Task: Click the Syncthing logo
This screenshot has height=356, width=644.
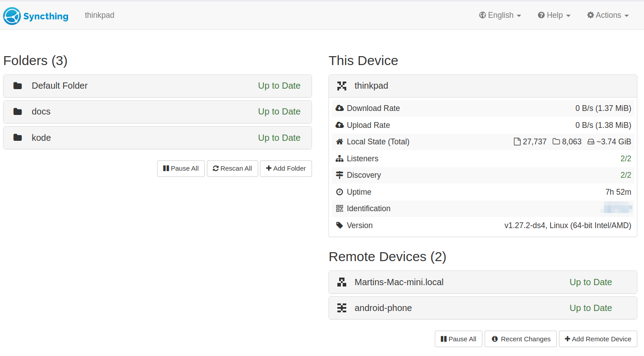Action: 36,16
